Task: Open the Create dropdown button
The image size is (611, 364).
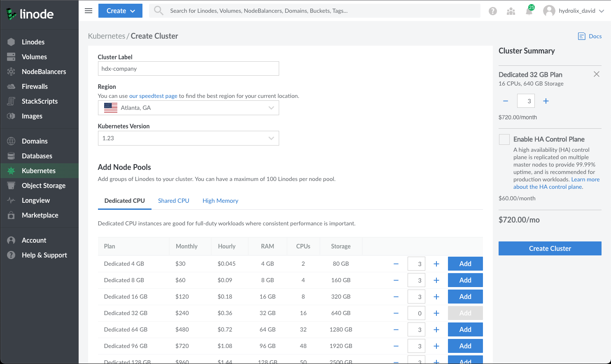Action: tap(120, 11)
